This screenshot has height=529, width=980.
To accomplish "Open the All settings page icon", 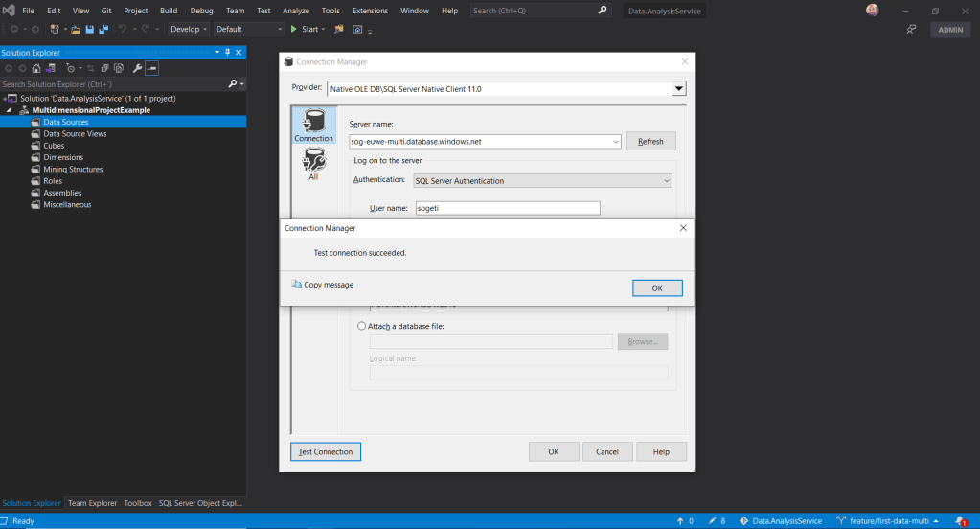I will pos(313,164).
